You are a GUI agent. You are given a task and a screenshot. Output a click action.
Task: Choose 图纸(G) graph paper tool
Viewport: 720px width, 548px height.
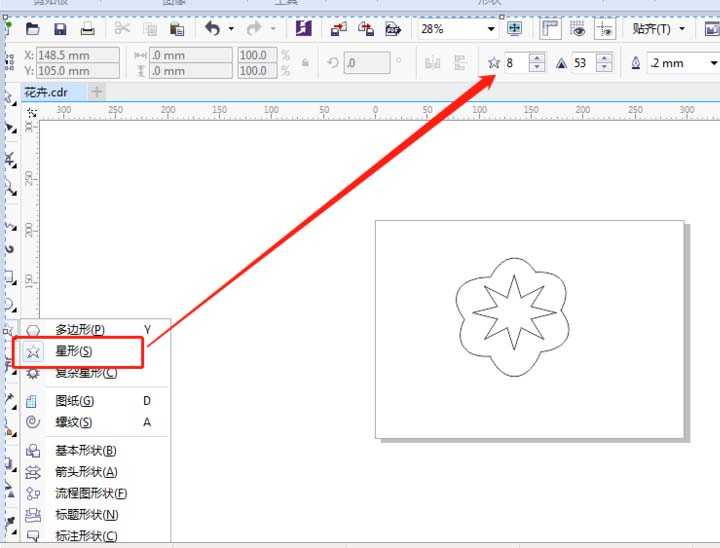coord(73,401)
